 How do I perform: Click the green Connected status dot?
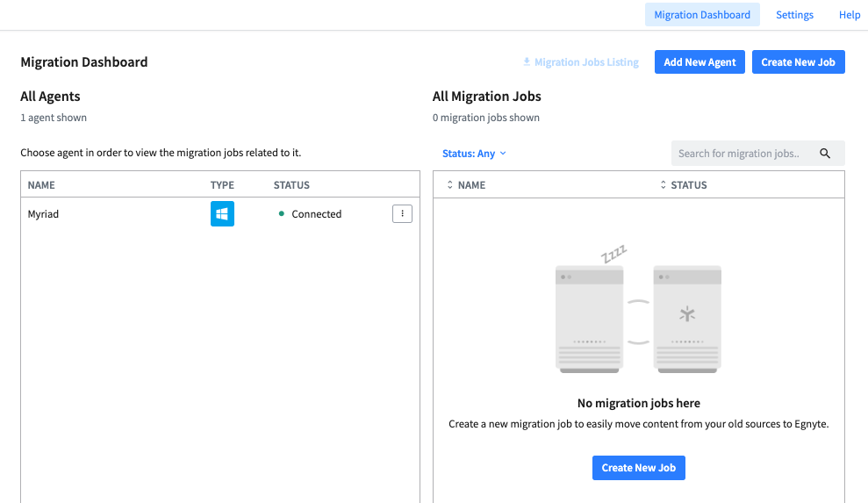tap(281, 214)
